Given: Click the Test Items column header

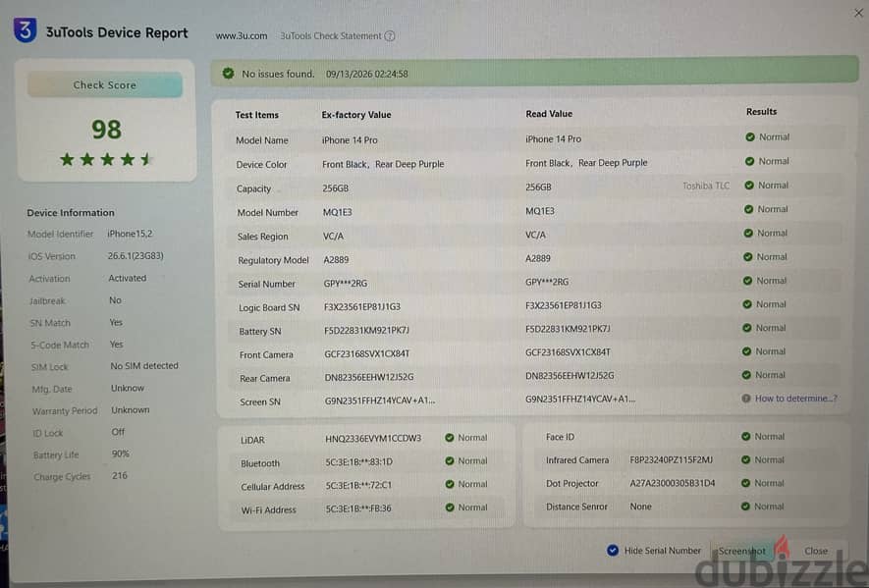Looking at the screenshot, I should click(x=256, y=115).
